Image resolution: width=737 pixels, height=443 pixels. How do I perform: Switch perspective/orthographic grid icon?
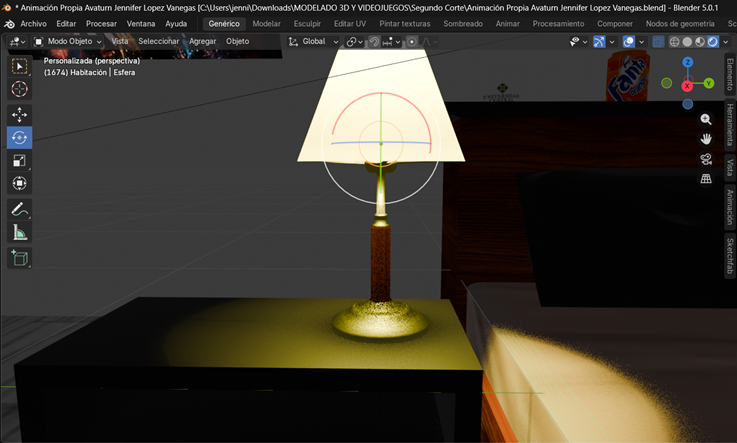point(706,179)
